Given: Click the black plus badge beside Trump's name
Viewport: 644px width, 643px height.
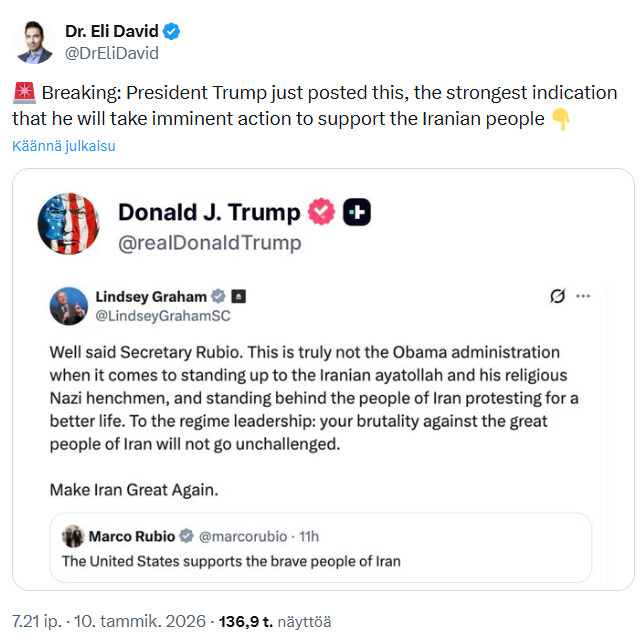Looking at the screenshot, I should [x=357, y=212].
